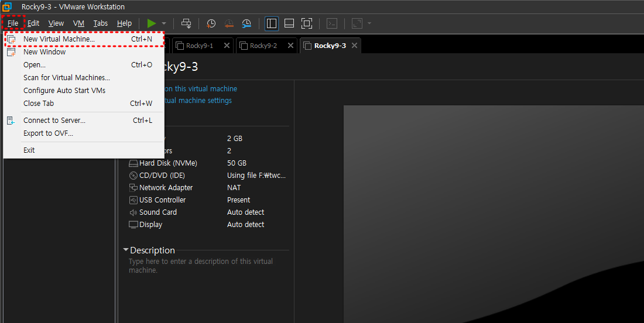Click the CD/DVD (IDE) device icon
Screen dimensions: 644x323
[x=133, y=176]
